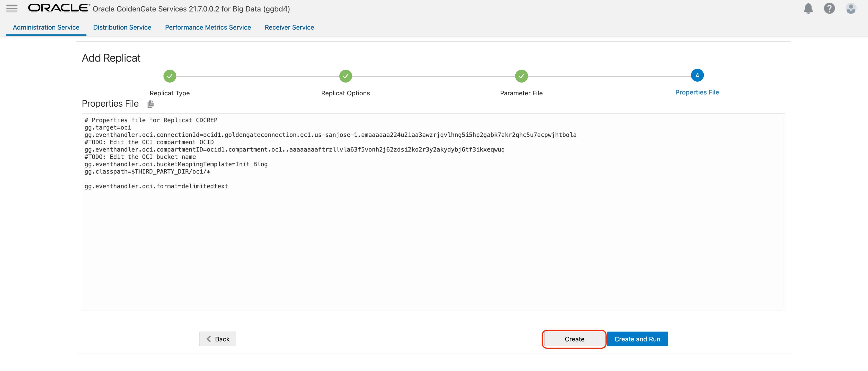Click the Create and Run button

coord(637,339)
